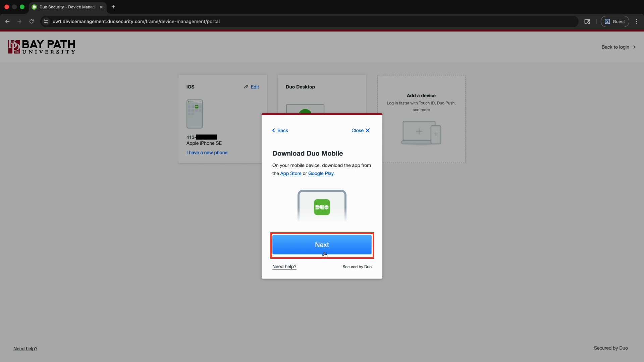Viewport: 644px width, 362px height.
Task: Click the browser back arrow
Action: [x=7, y=21]
